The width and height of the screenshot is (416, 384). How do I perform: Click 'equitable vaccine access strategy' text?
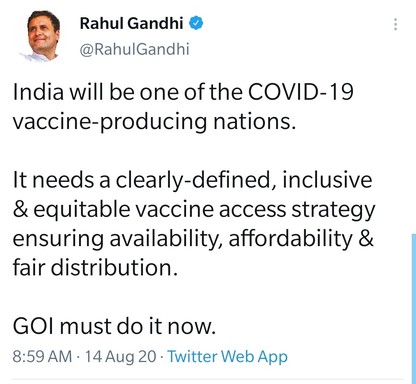click(205, 210)
